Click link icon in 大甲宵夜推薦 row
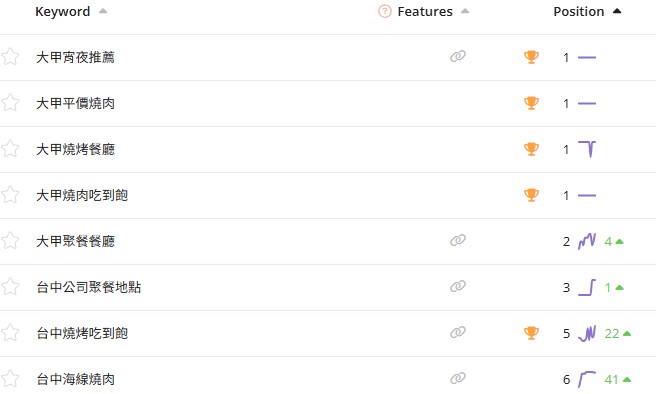The image size is (656, 394). tap(458, 56)
